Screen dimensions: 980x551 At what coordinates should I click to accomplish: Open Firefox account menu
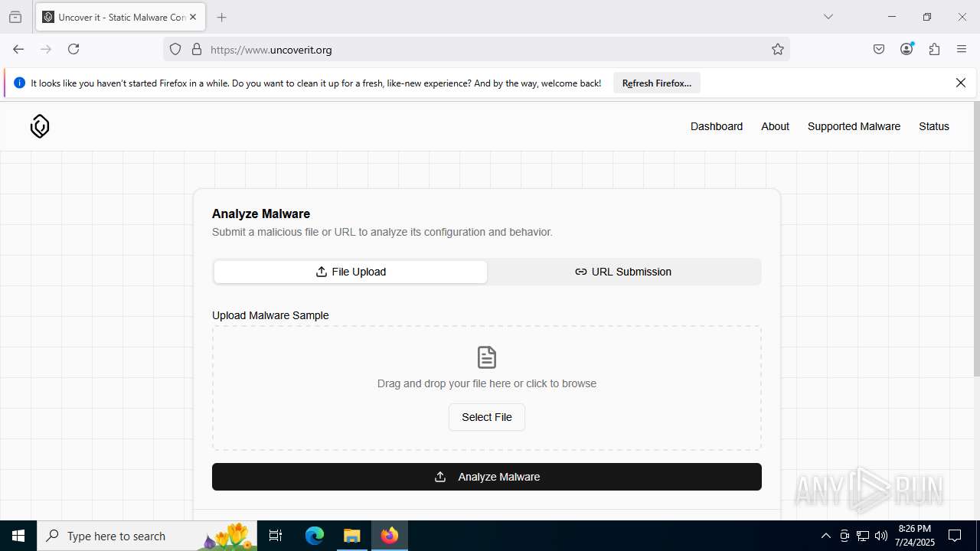(906, 49)
